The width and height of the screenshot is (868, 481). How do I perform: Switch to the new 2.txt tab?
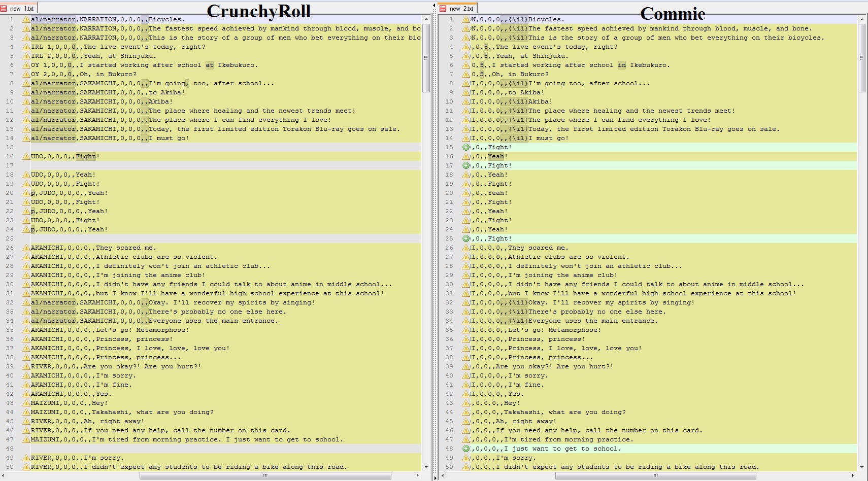pos(458,8)
